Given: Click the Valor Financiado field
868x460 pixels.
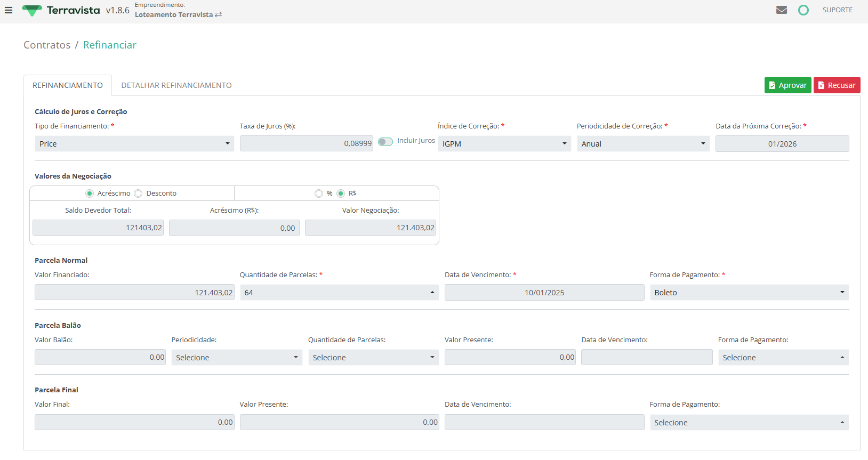Looking at the screenshot, I should 134,293.
